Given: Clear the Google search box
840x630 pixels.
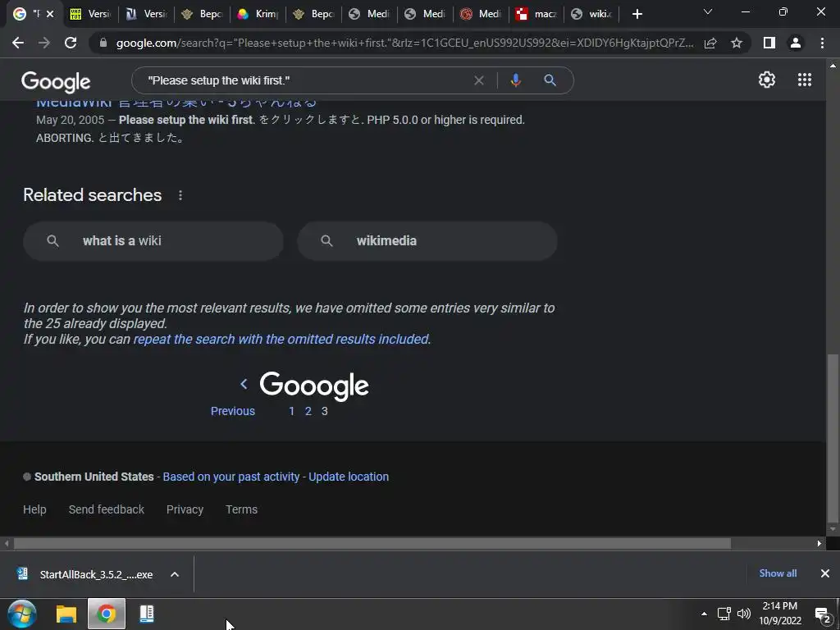Looking at the screenshot, I should coord(479,80).
